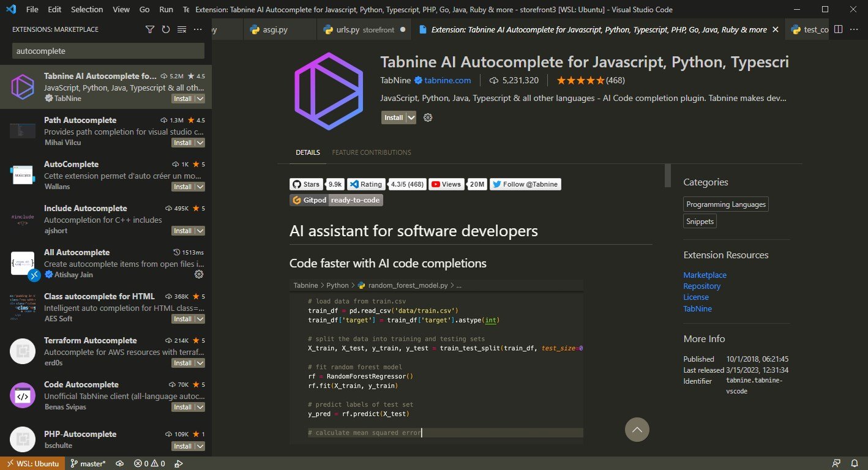The image size is (868, 470).
Task: Clear the extensions search results
Action: click(x=182, y=29)
